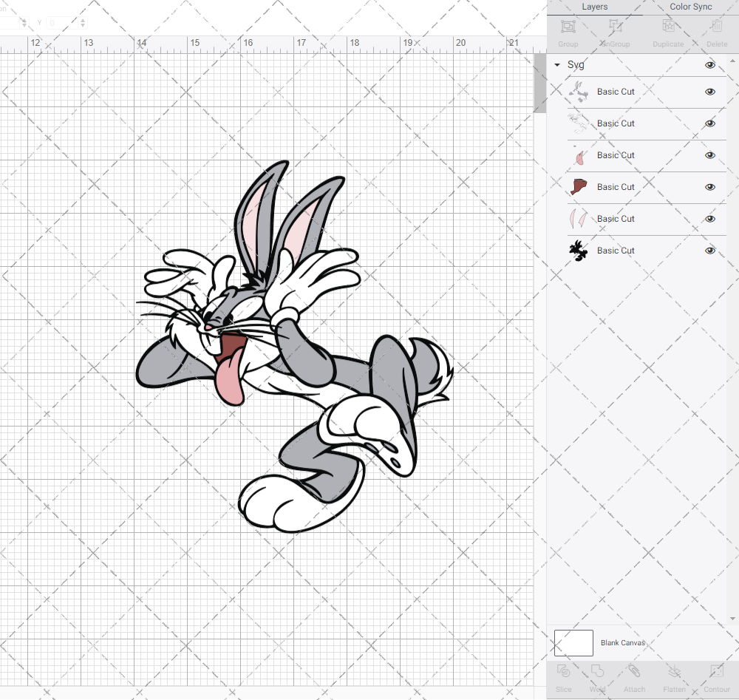Click the Slice tool icon

564,670
